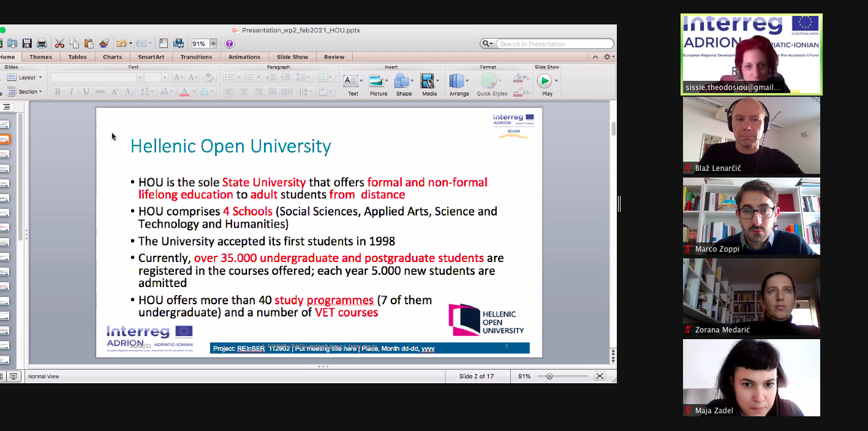Select Zorana Medarić's video tile
The width and height of the screenshot is (868, 431).
point(752,297)
